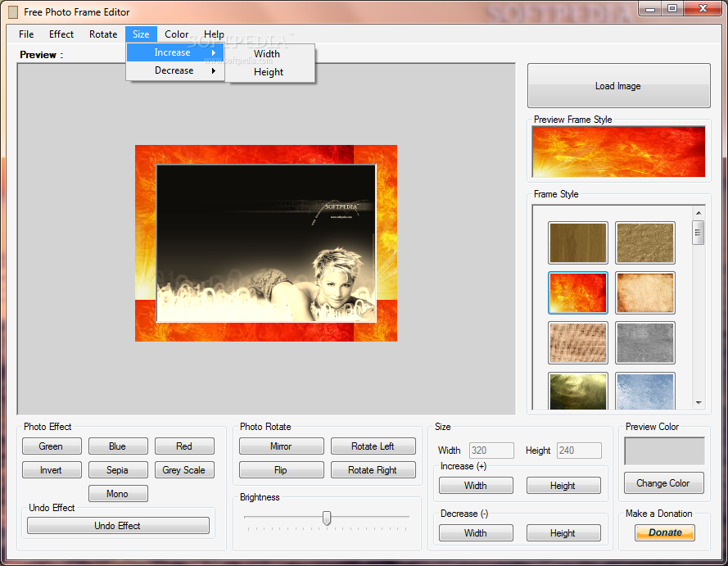Open the File menu
The height and width of the screenshot is (566, 728).
click(x=26, y=34)
